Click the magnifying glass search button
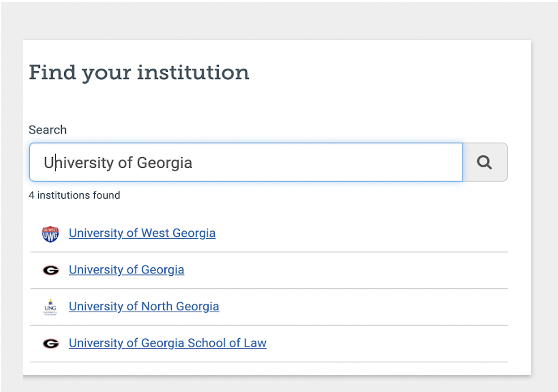Image resolution: width=558 pixels, height=392 pixels. click(x=484, y=162)
